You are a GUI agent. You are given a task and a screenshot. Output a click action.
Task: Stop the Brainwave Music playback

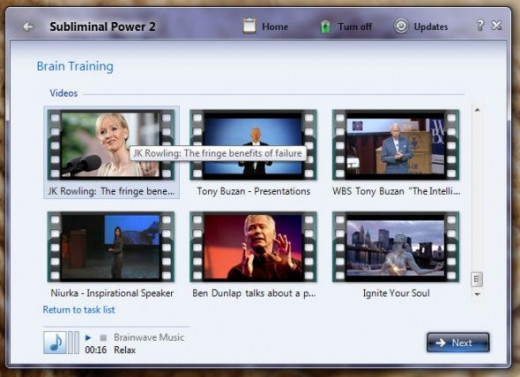103,338
